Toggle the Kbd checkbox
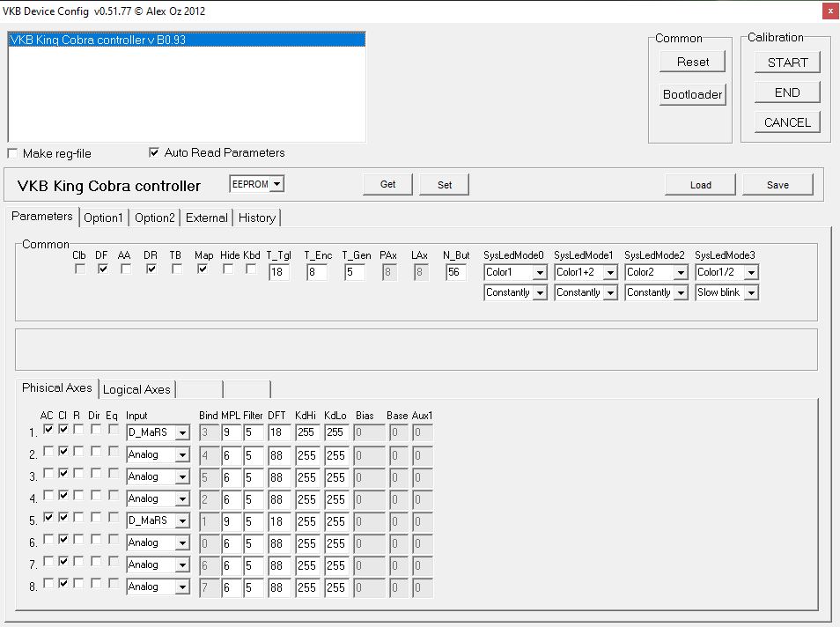 [251, 269]
